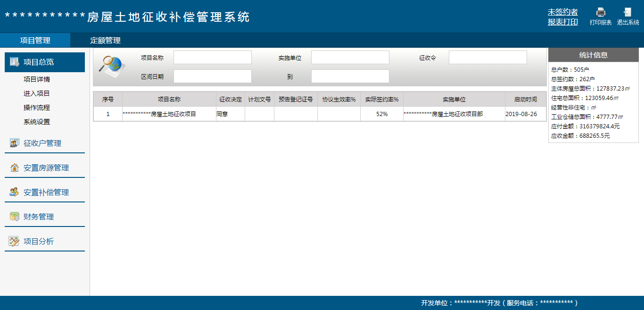
Task: Click the 项目名称 input field
Action: 212,57
